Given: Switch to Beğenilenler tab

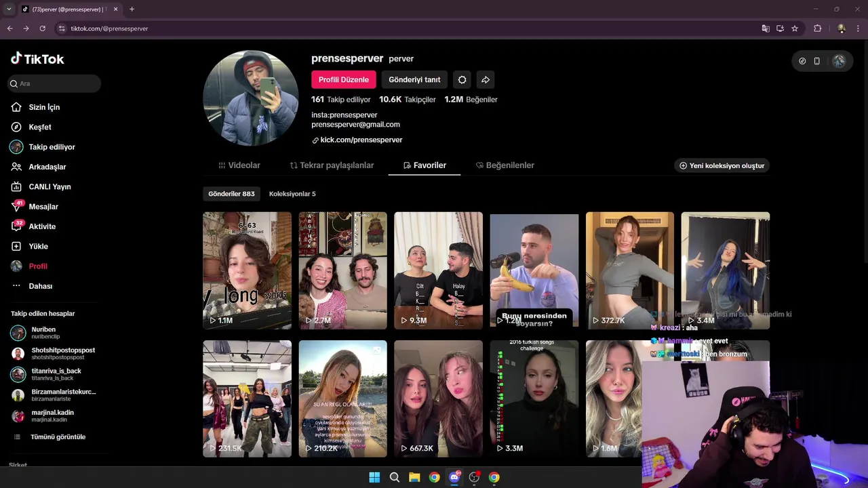Looking at the screenshot, I should 505,165.
